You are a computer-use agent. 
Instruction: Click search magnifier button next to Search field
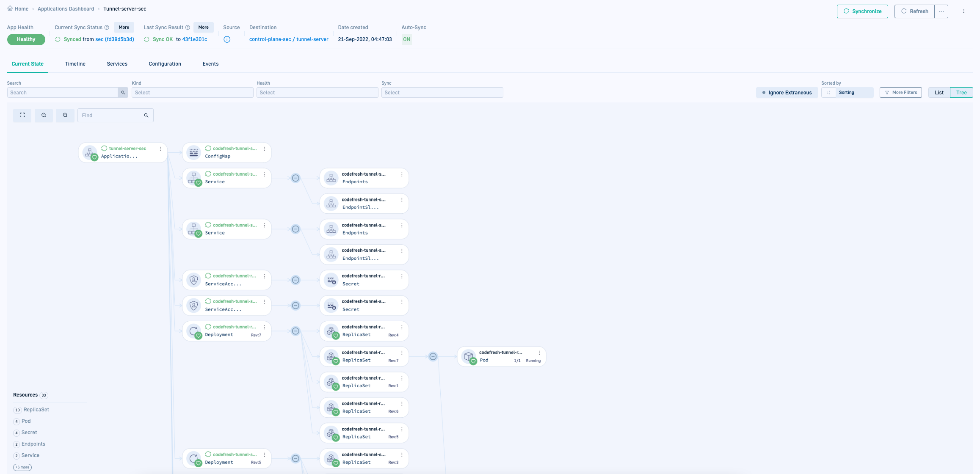pos(123,93)
